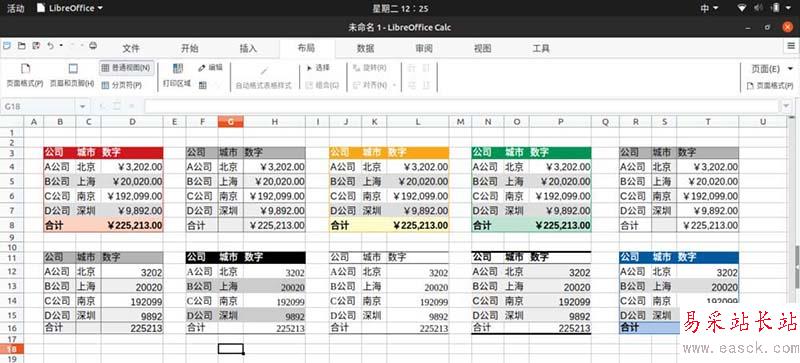Viewport: 800px width, 363px height.
Task: Select column header P
Action: (x=560, y=122)
